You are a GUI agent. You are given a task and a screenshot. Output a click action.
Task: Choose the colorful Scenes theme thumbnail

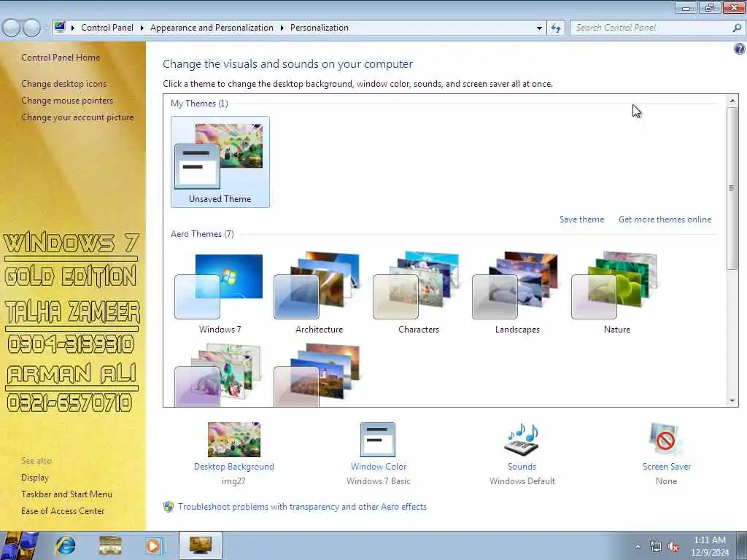click(219, 376)
